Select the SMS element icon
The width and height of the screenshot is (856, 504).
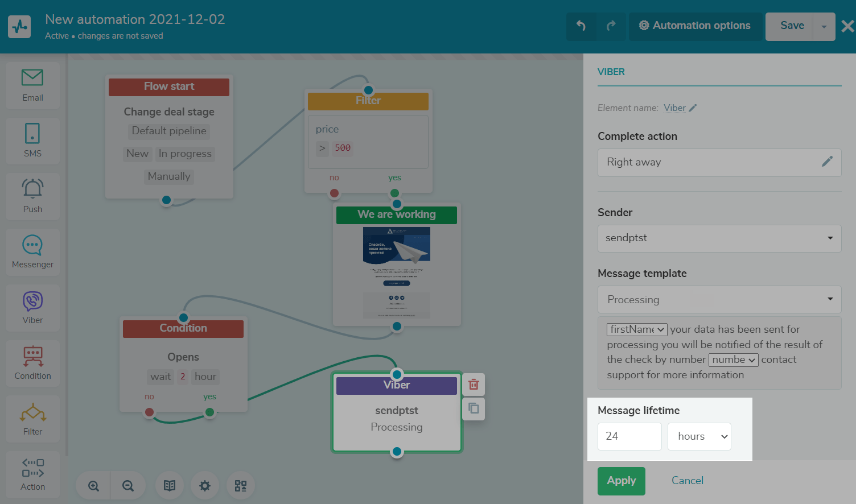click(x=32, y=140)
